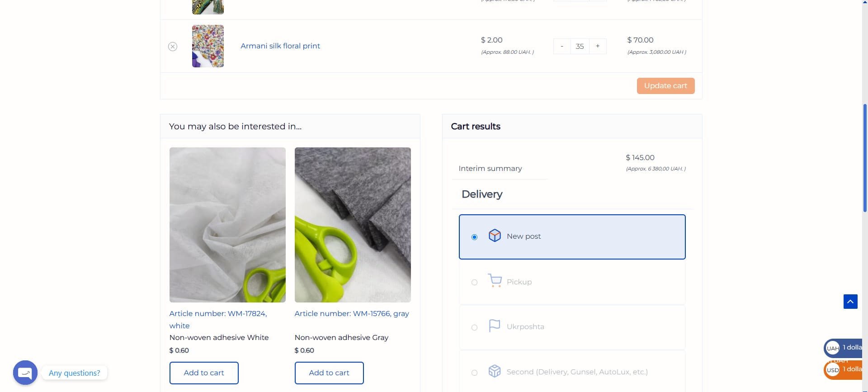Remove Armani silk floral print from cart
The width and height of the screenshot is (868, 392).
pos(173,47)
